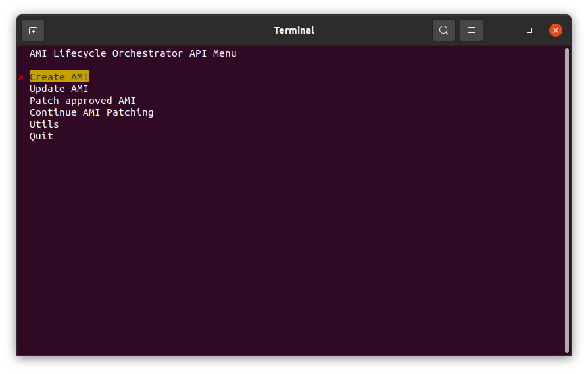
Task: Focus the empty terminal area below Quit
Action: [291, 247]
